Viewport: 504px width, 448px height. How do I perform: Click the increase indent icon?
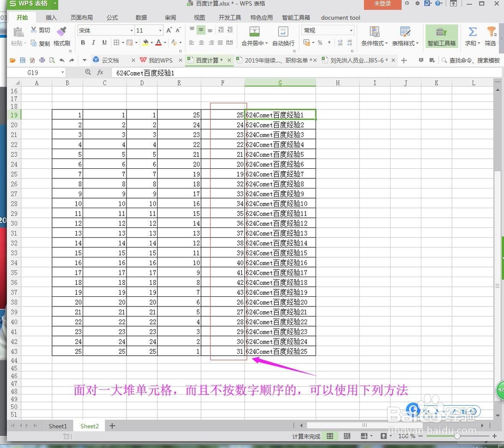[230, 30]
